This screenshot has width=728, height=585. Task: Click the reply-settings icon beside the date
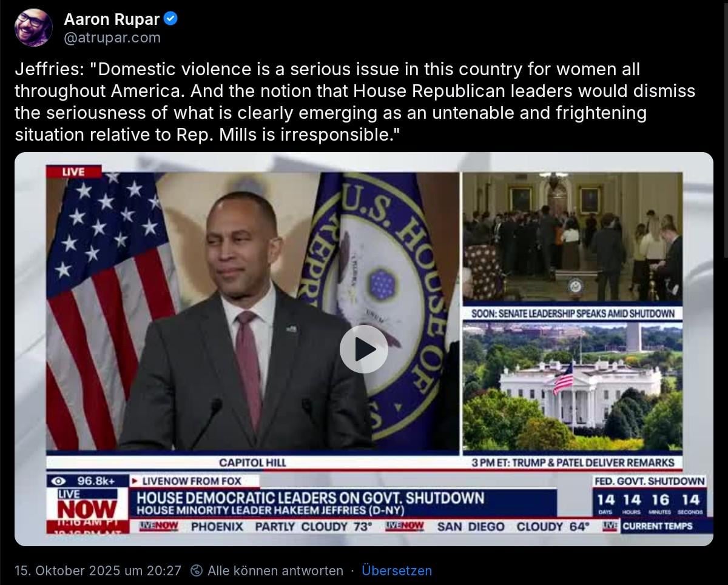[x=196, y=570]
